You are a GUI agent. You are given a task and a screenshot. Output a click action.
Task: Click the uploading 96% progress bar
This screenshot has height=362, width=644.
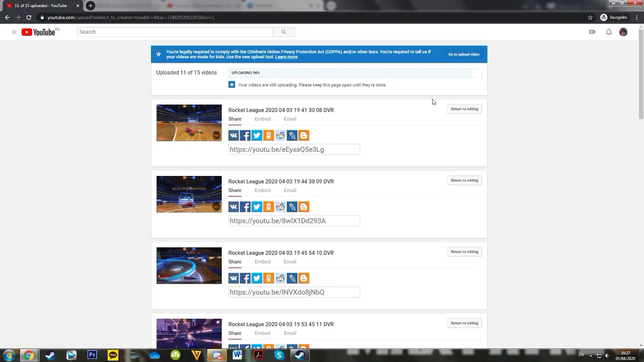355,73
